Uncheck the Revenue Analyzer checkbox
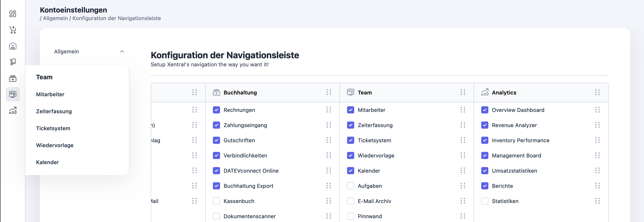 tap(485, 125)
